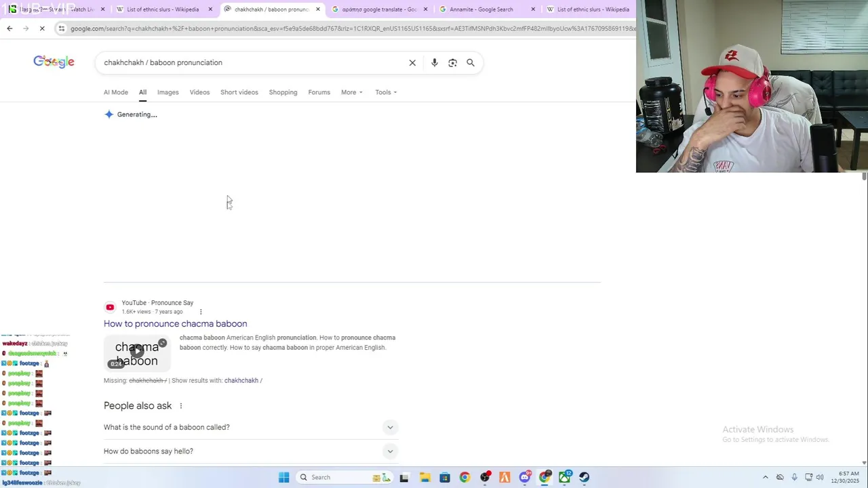
Task: Clear the search box with the X icon
Action: (412, 62)
